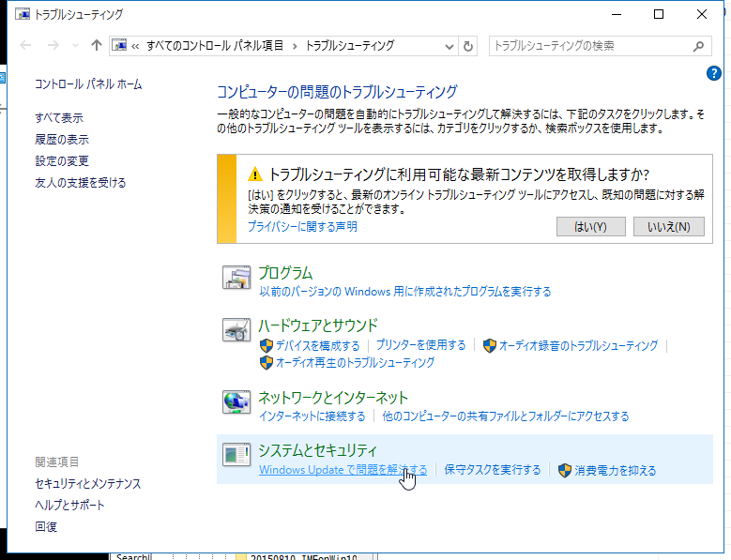Click the yellow warning triangle icon

[x=255, y=174]
